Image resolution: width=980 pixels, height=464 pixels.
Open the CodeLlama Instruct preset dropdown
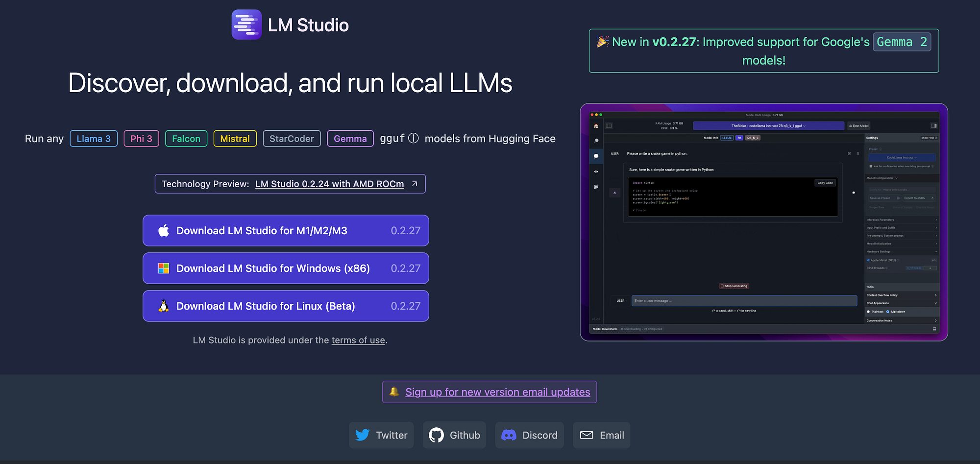[902, 157]
